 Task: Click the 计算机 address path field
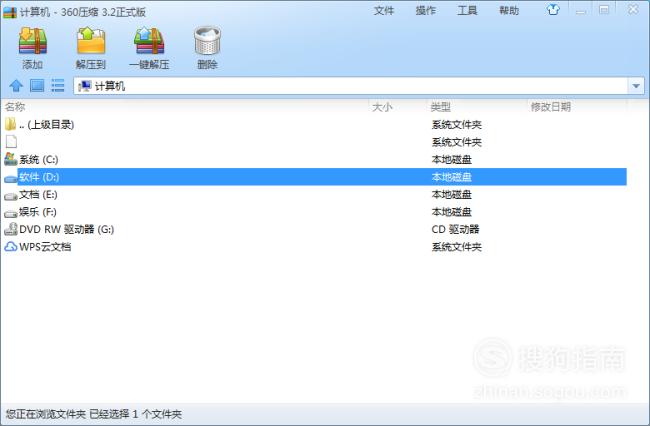(351, 86)
